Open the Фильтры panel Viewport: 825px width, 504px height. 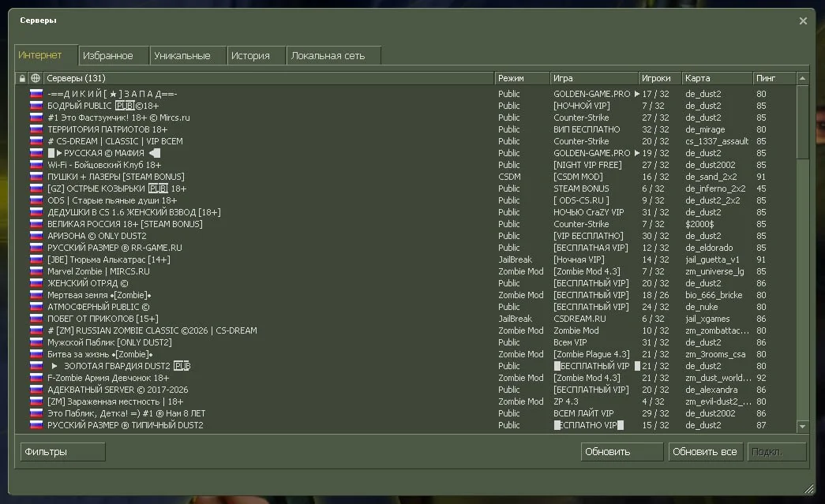tap(62, 452)
